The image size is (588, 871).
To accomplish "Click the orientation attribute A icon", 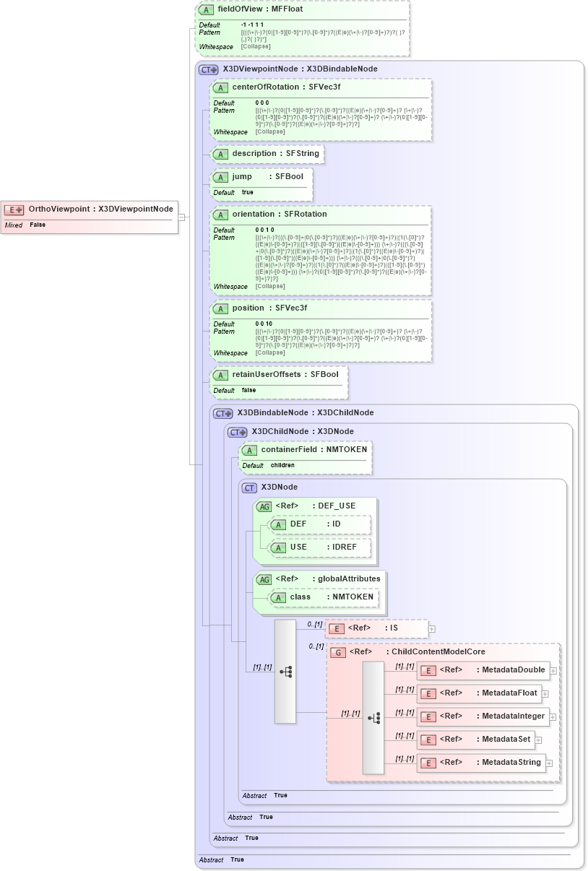I will 221,214.
